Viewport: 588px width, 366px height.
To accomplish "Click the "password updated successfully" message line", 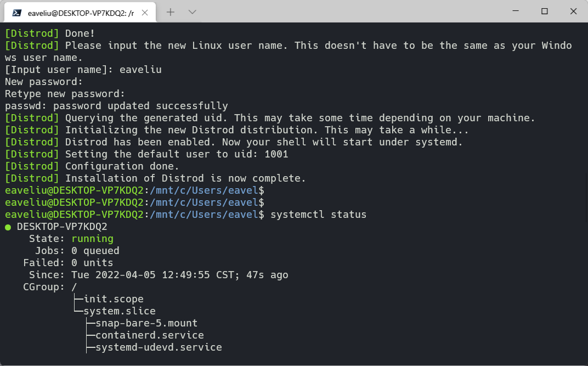I will tap(140, 106).
